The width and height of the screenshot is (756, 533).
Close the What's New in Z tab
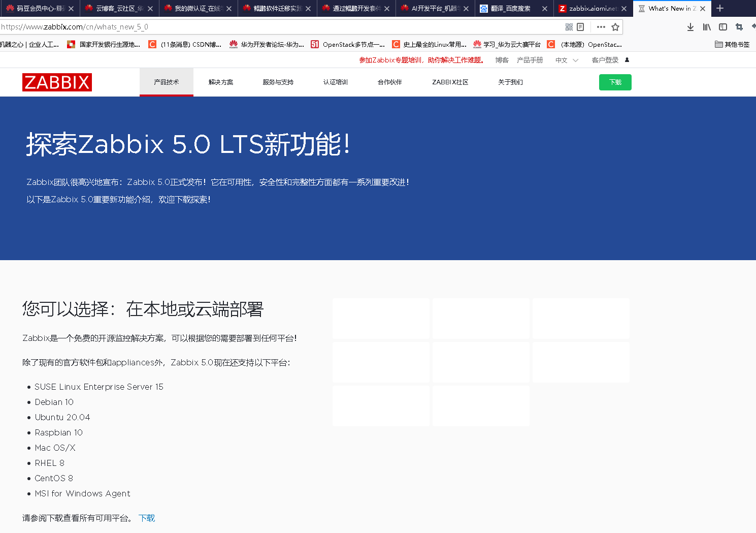click(x=703, y=9)
